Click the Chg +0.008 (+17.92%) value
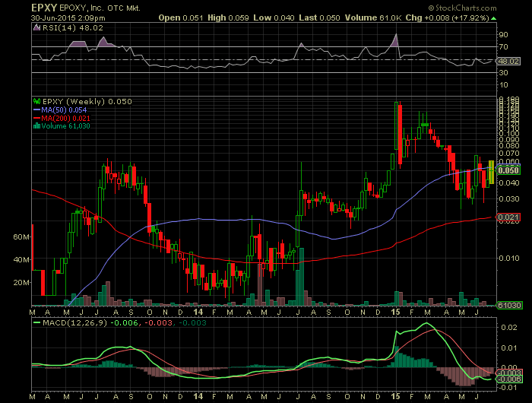 coord(448,18)
